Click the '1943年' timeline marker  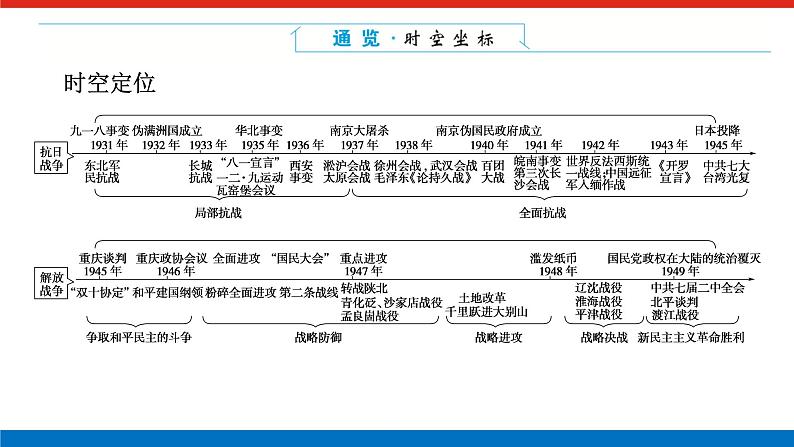[x=669, y=145]
